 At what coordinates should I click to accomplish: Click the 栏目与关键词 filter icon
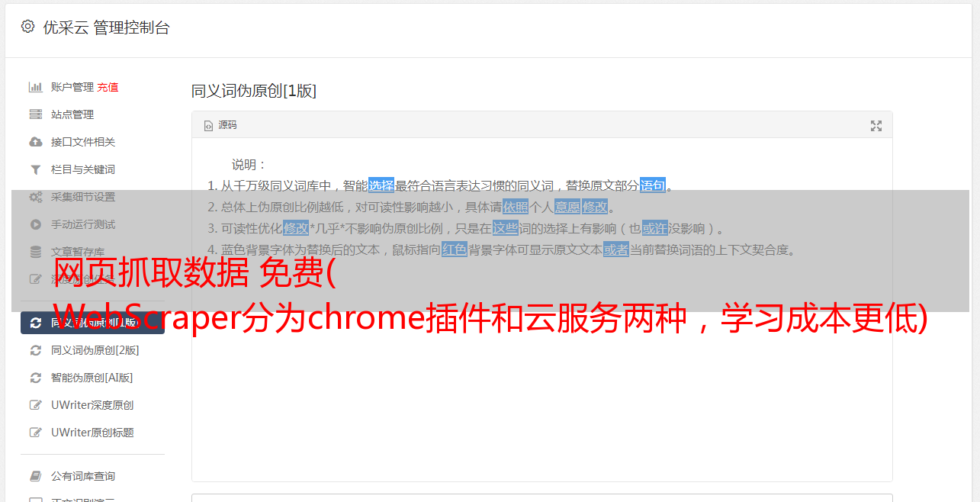point(35,169)
